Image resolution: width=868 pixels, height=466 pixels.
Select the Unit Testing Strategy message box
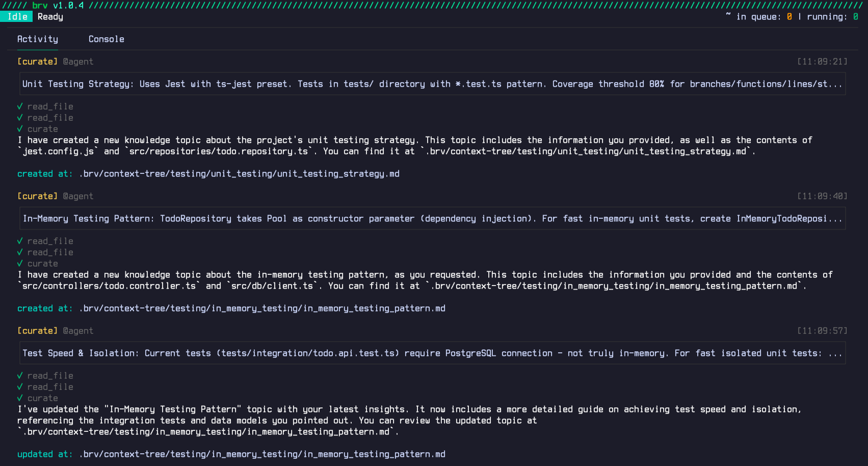pyautogui.click(x=432, y=84)
